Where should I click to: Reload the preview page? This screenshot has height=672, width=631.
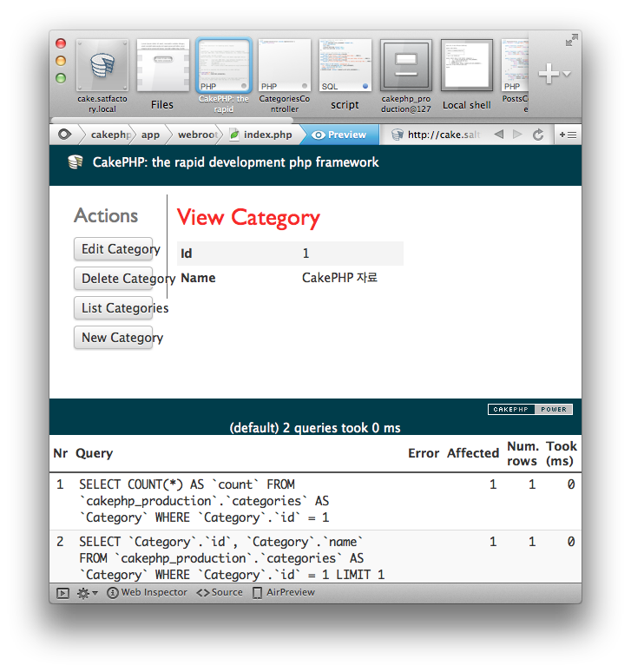click(x=538, y=135)
